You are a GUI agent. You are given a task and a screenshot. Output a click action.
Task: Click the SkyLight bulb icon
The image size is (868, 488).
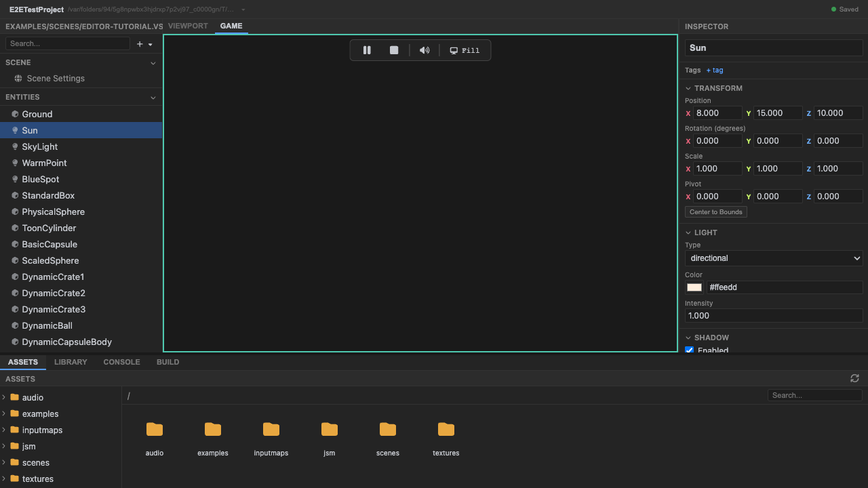[x=16, y=146]
